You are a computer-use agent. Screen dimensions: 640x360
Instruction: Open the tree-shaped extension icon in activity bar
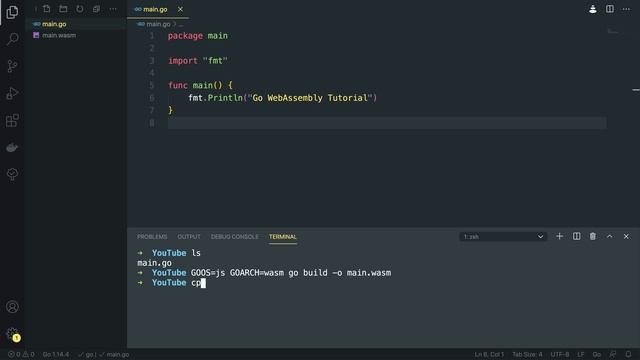[12, 174]
